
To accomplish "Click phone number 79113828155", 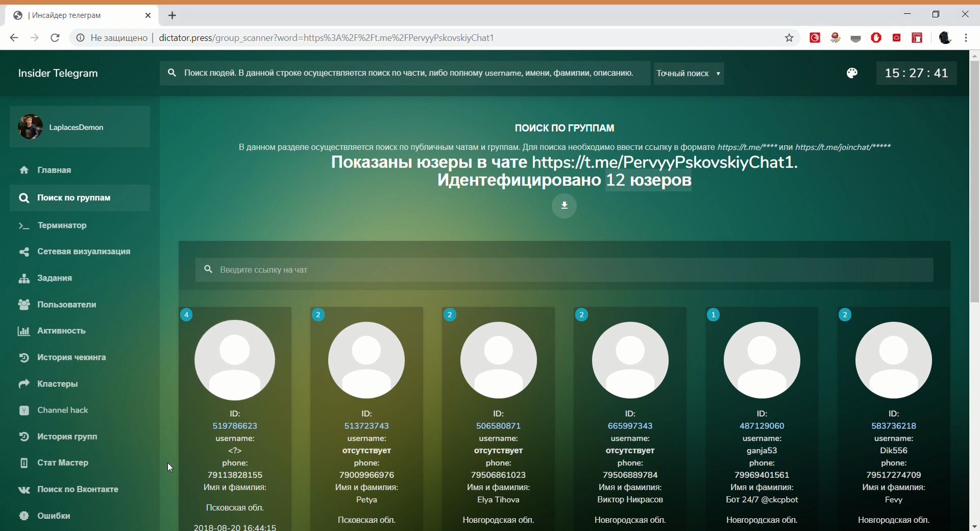I will (x=235, y=475).
